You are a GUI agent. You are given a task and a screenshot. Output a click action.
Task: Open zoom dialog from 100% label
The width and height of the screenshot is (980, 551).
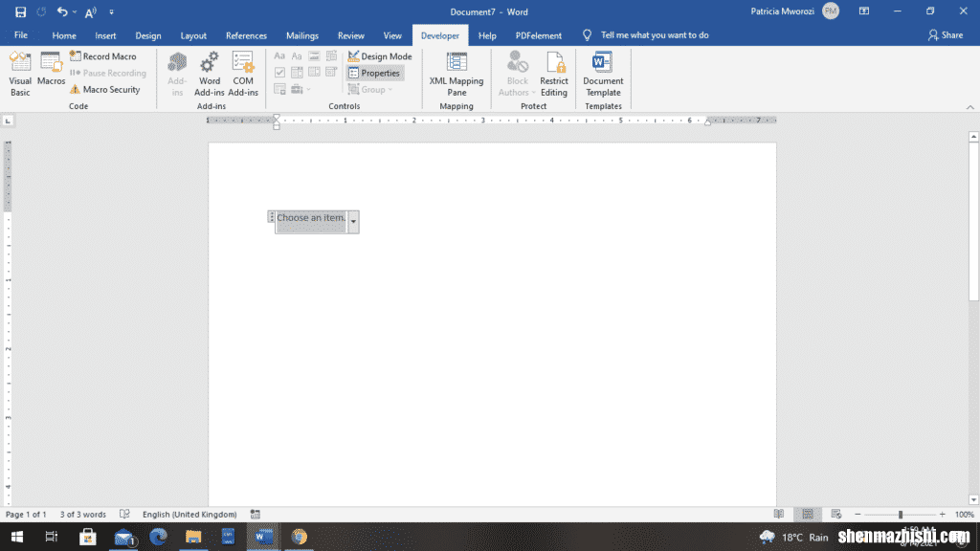[x=965, y=514]
